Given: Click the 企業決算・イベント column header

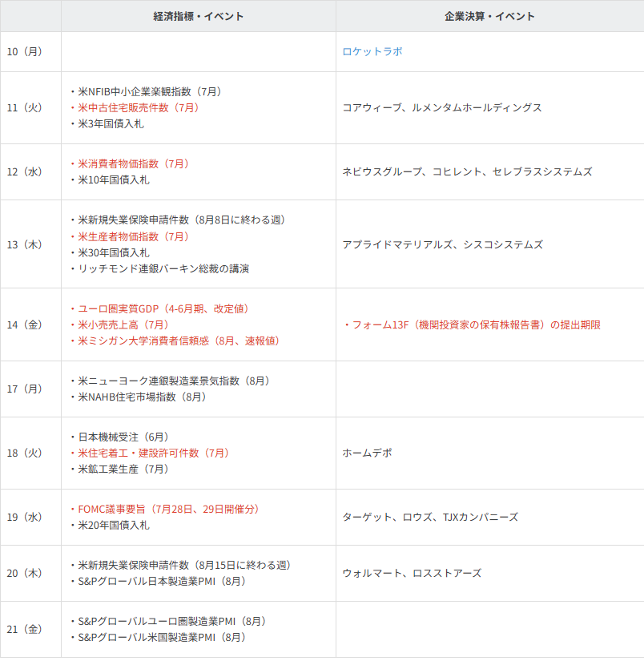Looking at the screenshot, I should pyautogui.click(x=489, y=16).
